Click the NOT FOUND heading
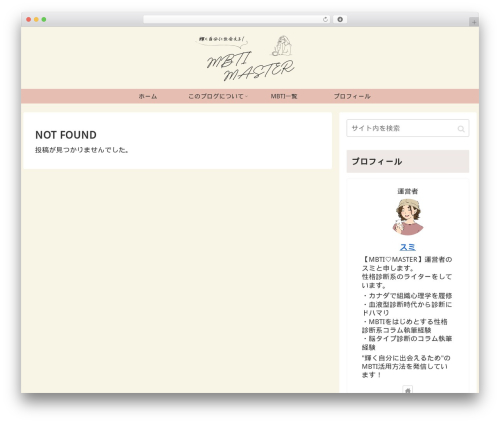Image resolution: width=500 pixels, height=423 pixels. point(66,135)
